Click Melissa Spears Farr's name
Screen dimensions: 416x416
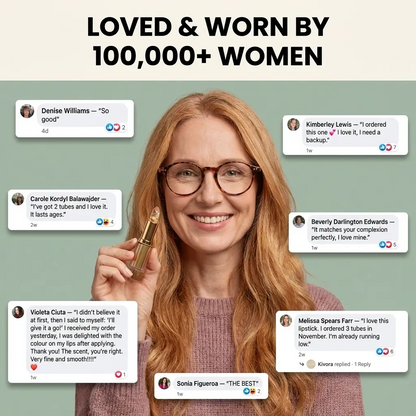tap(325, 321)
